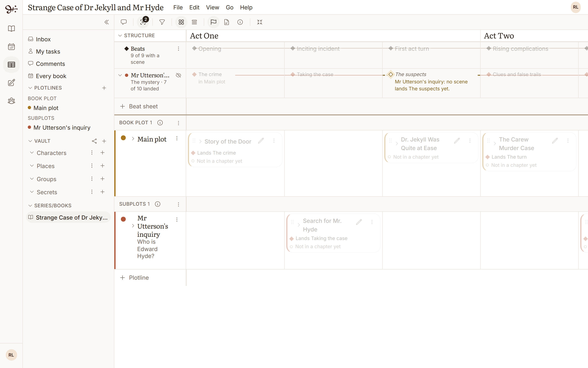Open the File menu
The width and height of the screenshot is (588, 368).
click(178, 8)
